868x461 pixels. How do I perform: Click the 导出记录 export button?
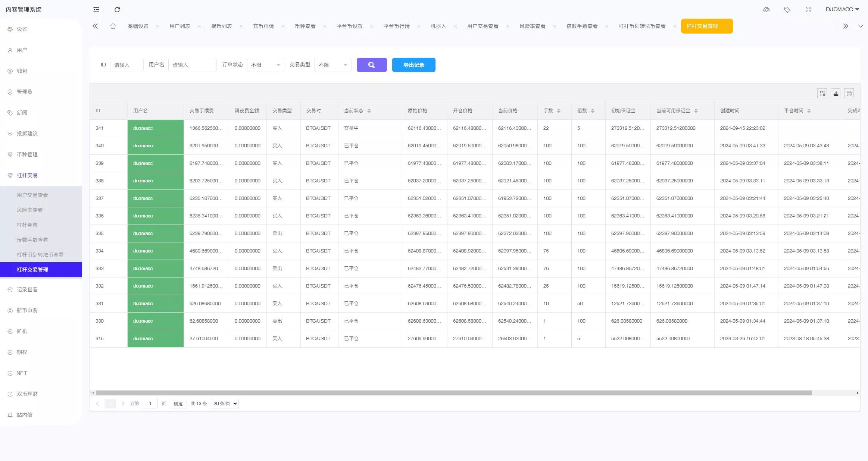click(413, 65)
